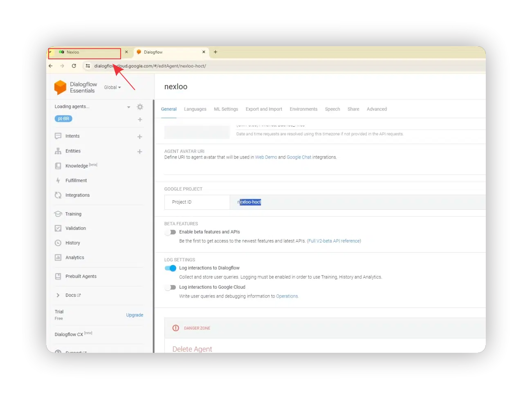532x399 pixels.
Task: Open the Global region dropdown
Action: 112,87
